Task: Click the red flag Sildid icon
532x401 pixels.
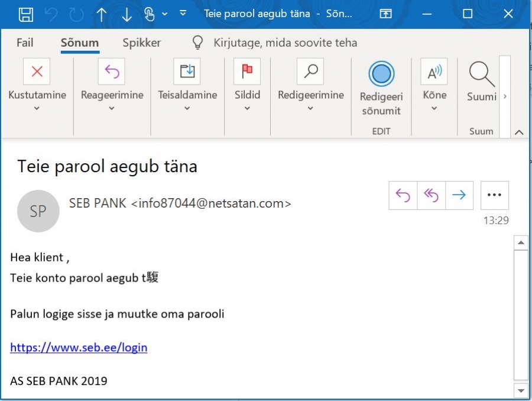Action: click(247, 72)
